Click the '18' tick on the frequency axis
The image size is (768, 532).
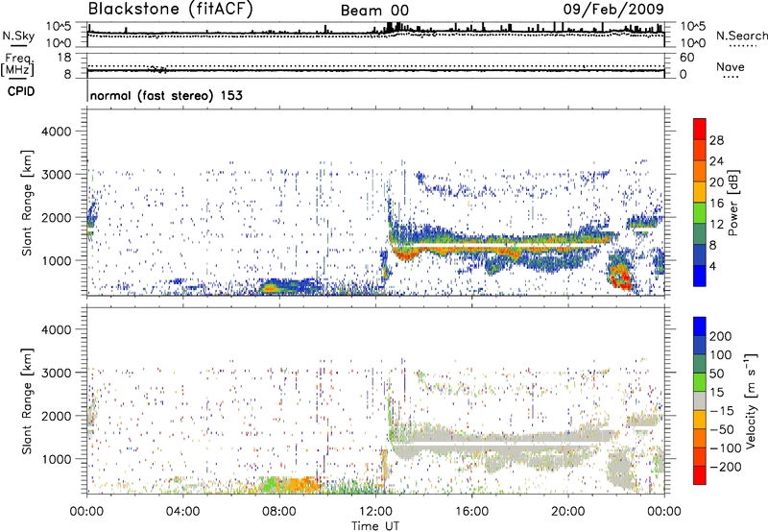[x=64, y=58]
